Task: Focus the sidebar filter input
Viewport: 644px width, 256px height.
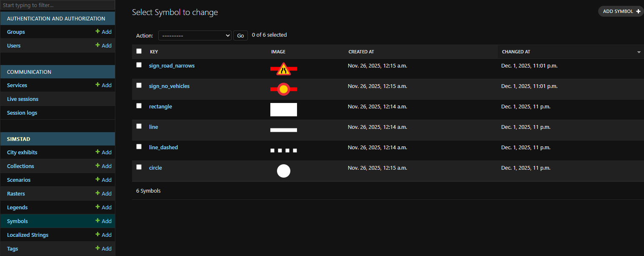Action: 57,5
